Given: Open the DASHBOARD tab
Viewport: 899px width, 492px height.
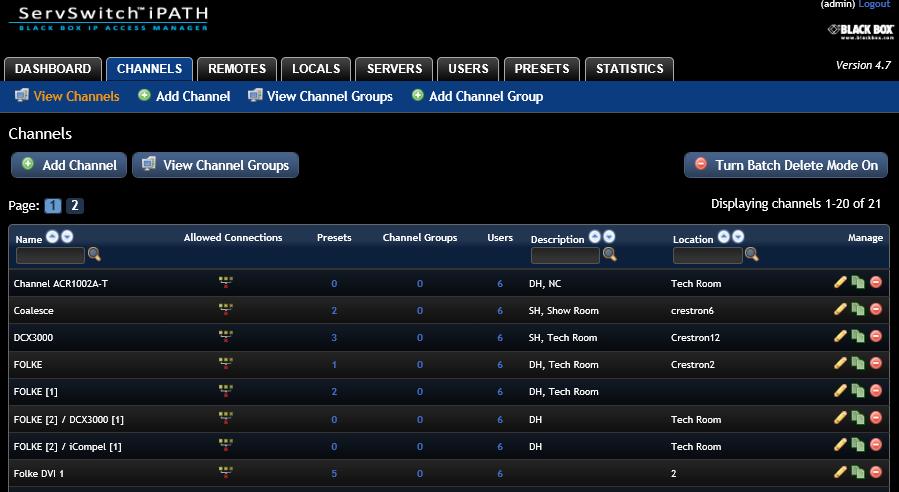Looking at the screenshot, I should 53,69.
